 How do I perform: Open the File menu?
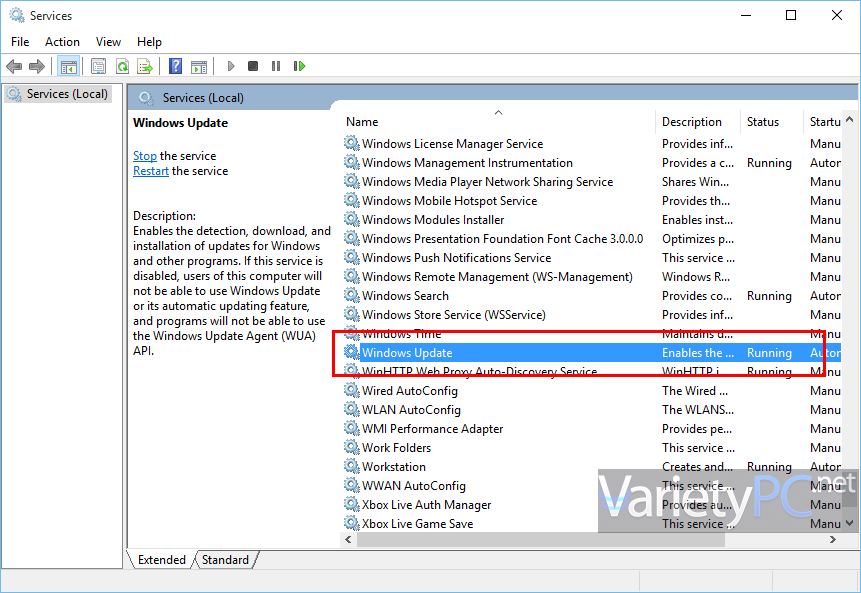tap(20, 41)
